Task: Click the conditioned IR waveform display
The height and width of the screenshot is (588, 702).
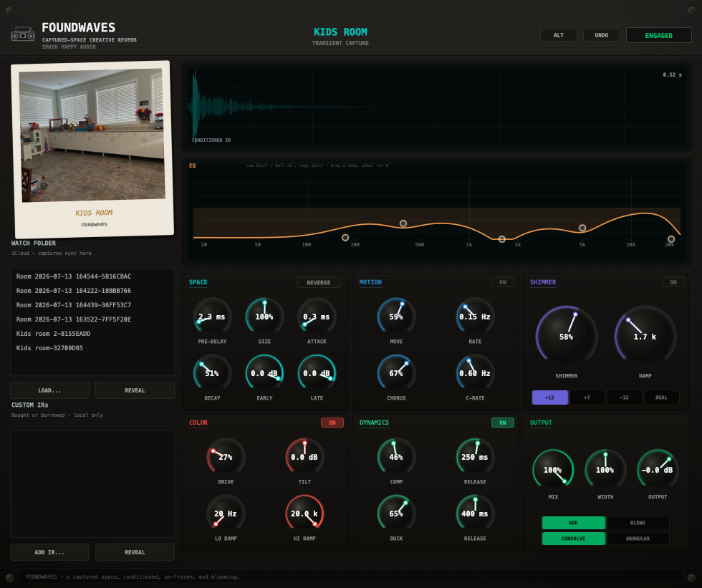Action: pyautogui.click(x=436, y=107)
